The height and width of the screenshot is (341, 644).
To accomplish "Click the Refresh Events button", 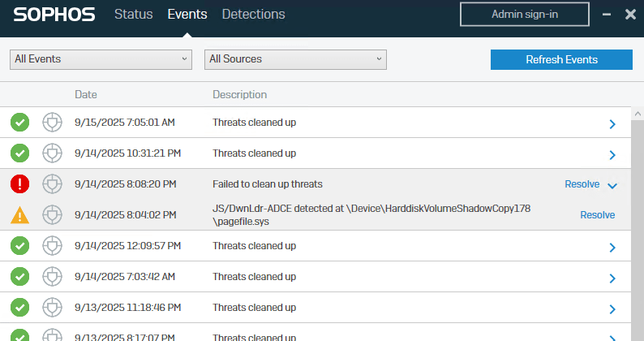I will [x=561, y=59].
